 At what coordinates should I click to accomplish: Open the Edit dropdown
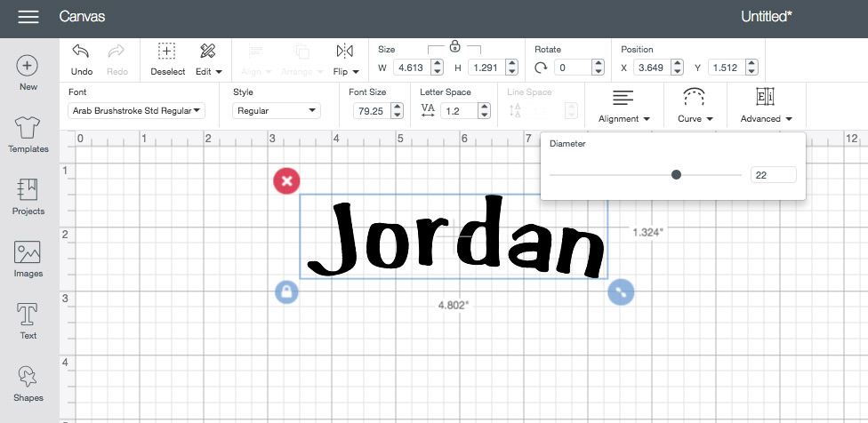click(209, 60)
